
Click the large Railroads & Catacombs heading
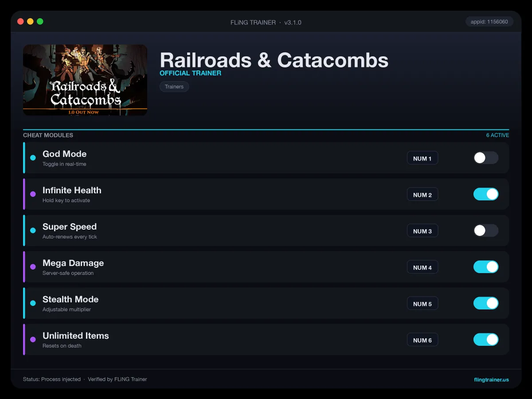pos(274,60)
